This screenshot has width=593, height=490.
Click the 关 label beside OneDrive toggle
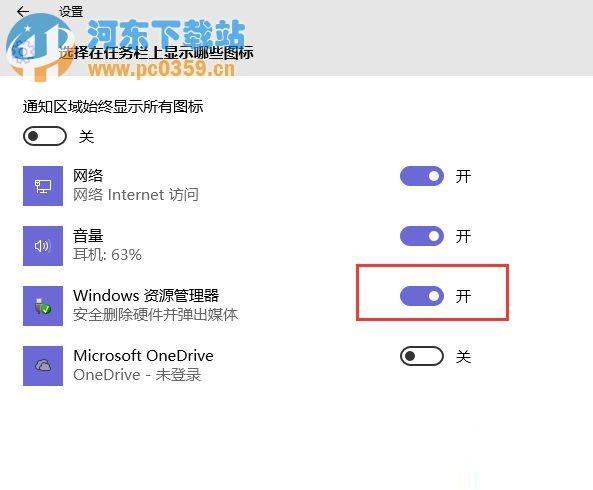coord(463,357)
